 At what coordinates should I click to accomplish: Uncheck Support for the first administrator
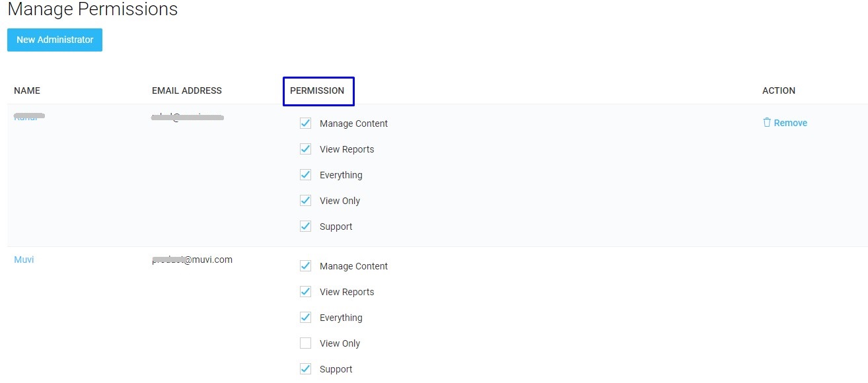305,226
